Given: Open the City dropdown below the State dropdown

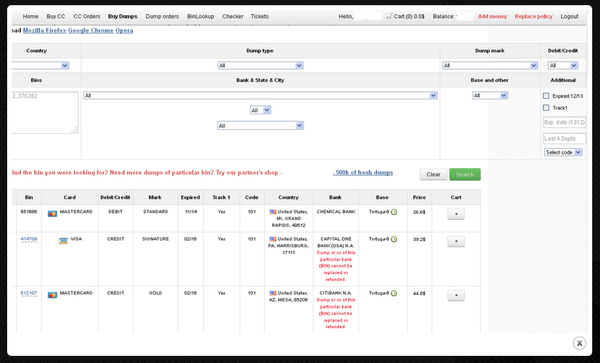Looking at the screenshot, I should pyautogui.click(x=260, y=125).
